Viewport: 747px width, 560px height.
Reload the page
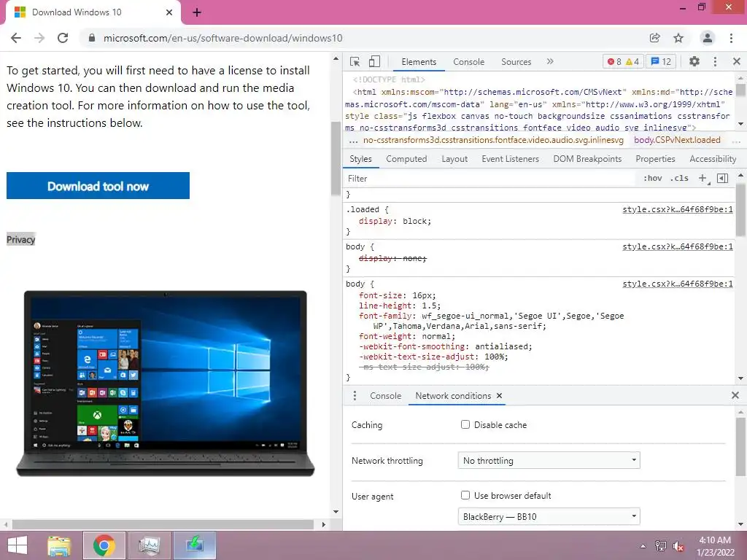pos(63,38)
